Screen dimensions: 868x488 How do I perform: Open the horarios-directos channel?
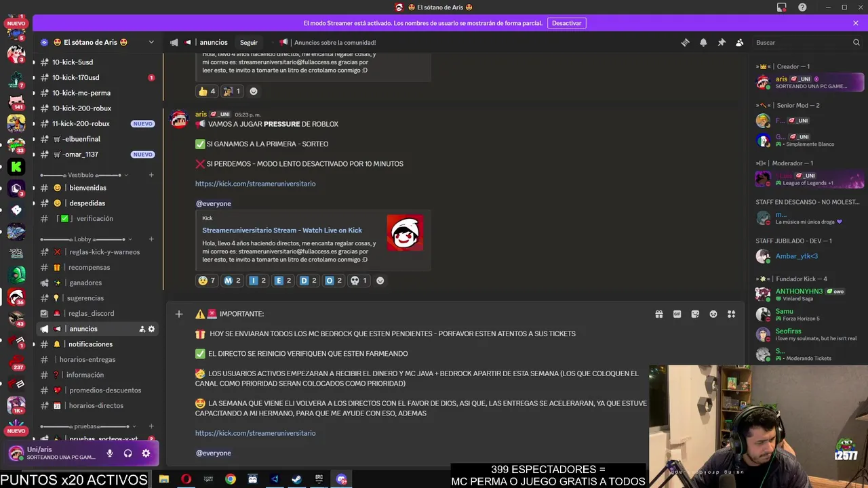point(97,405)
